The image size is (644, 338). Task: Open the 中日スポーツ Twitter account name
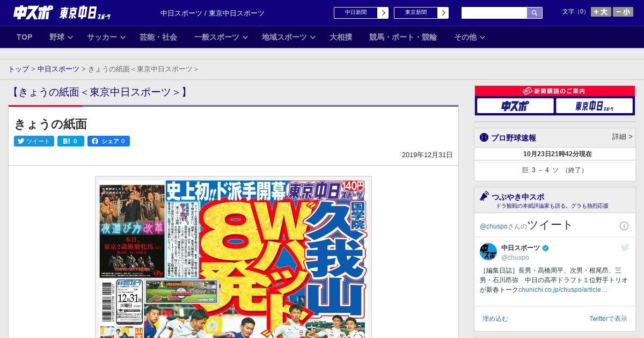pyautogui.click(x=521, y=248)
